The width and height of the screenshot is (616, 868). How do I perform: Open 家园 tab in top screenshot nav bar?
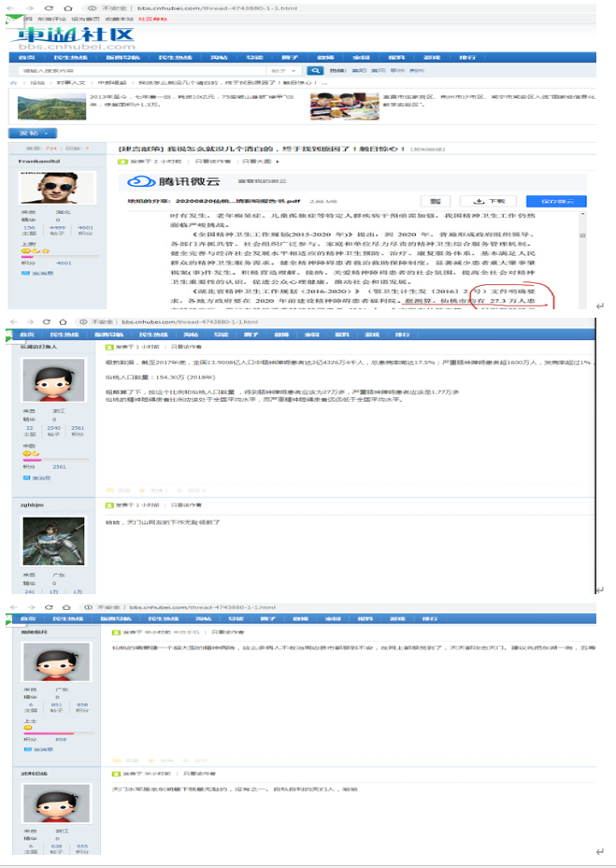[361, 58]
